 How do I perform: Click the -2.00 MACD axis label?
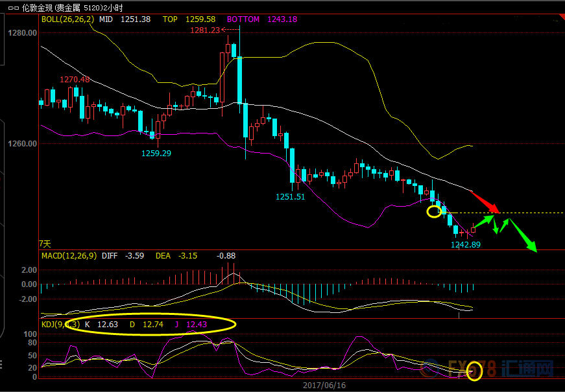28,299
